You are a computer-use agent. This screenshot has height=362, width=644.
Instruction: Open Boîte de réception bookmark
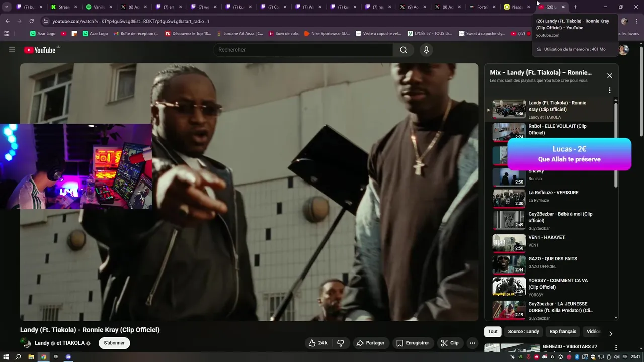click(136, 33)
